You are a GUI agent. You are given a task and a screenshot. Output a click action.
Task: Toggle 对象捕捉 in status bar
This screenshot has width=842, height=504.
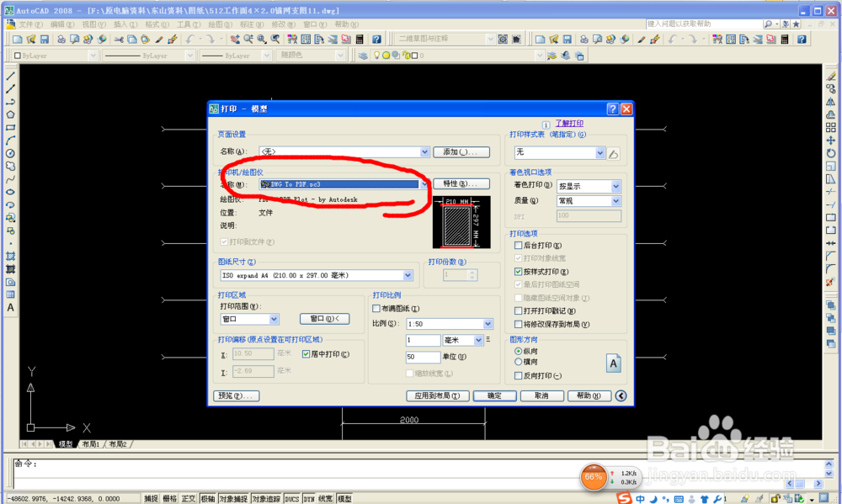pyautogui.click(x=233, y=499)
